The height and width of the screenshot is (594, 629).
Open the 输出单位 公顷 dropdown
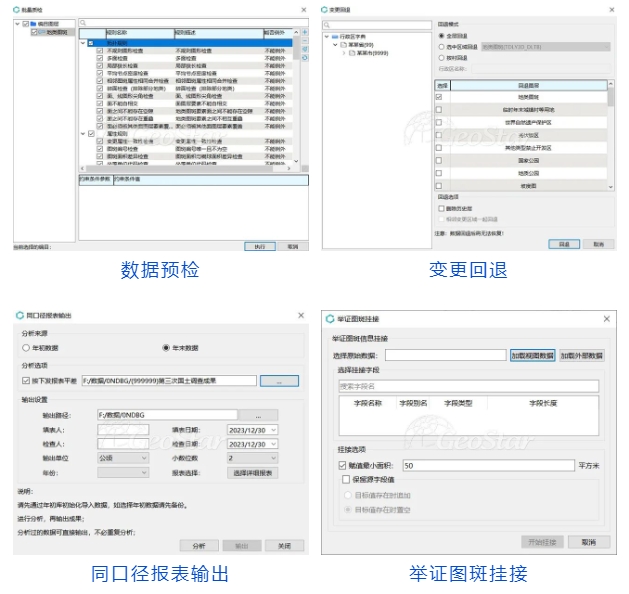(x=144, y=458)
